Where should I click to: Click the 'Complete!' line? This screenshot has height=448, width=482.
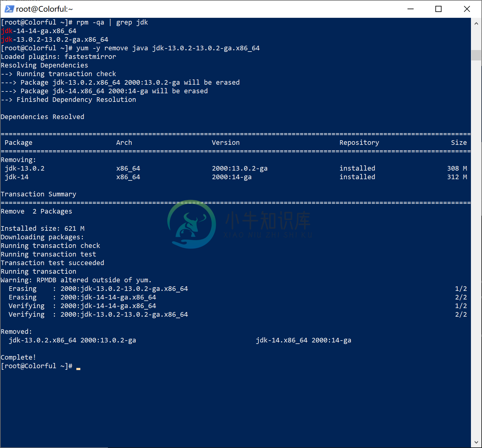tap(18, 357)
